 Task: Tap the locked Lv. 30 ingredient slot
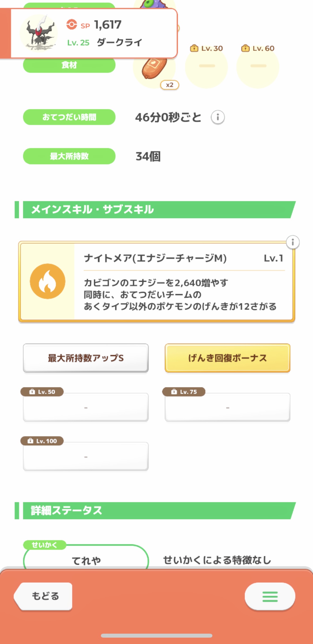click(x=207, y=66)
